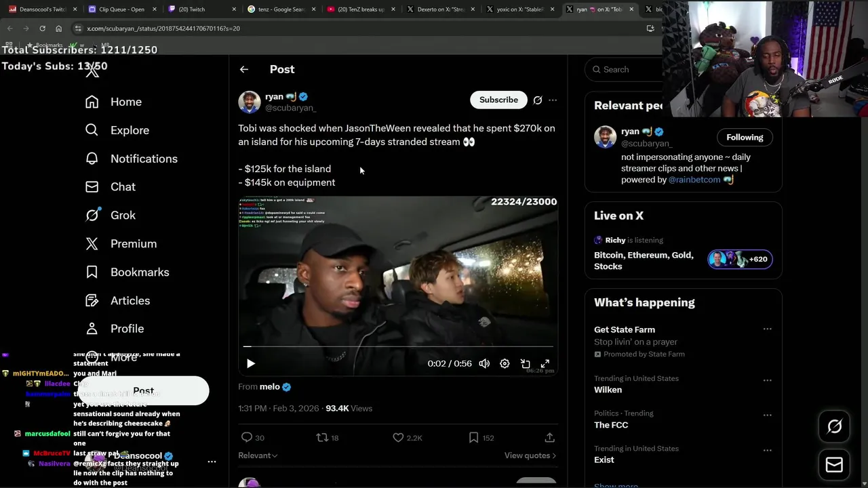This screenshot has width=868, height=488.
Task: Seek on the video progress bar
Action: 398,347
